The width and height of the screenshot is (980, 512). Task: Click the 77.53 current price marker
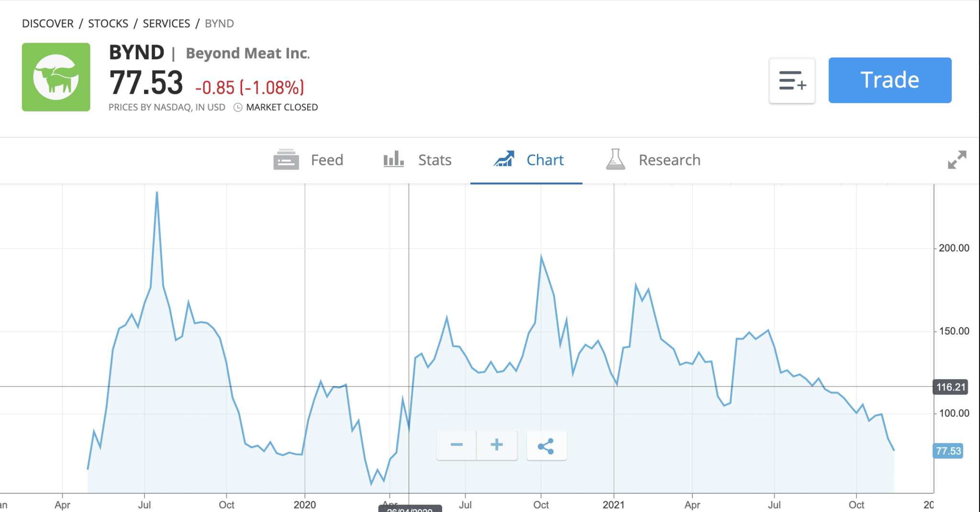click(948, 451)
